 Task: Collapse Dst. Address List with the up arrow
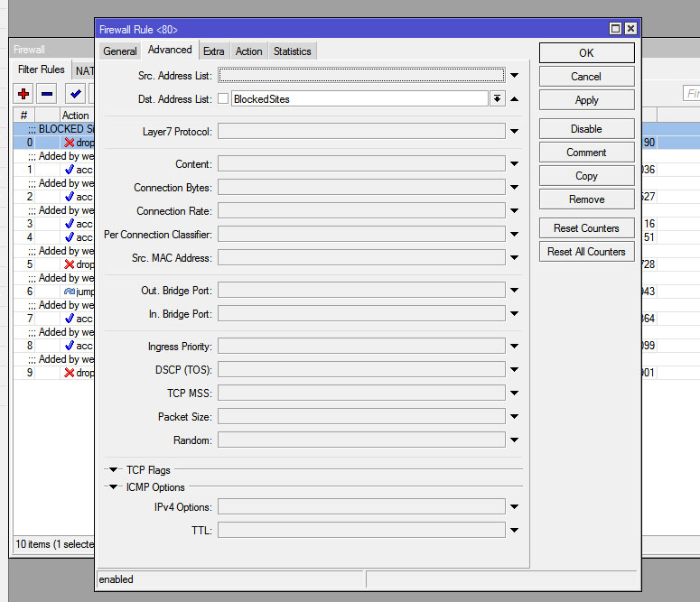pos(514,99)
